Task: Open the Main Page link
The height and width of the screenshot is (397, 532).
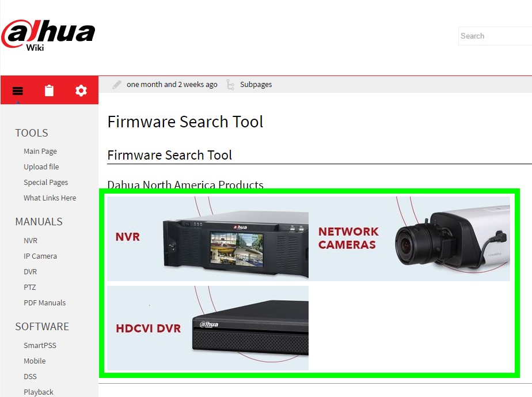Action: pos(40,151)
